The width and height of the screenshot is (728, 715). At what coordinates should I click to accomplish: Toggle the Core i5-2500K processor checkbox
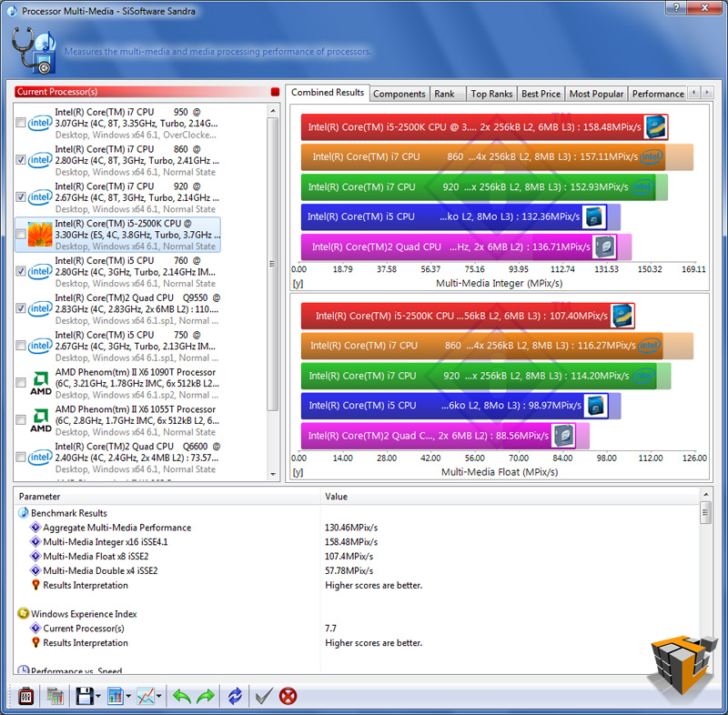point(20,234)
